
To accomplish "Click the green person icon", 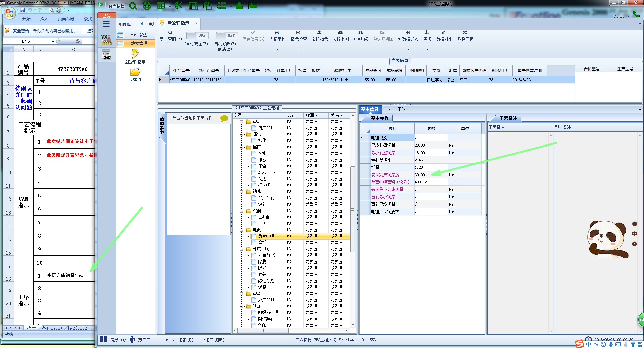I will click(x=239, y=6).
